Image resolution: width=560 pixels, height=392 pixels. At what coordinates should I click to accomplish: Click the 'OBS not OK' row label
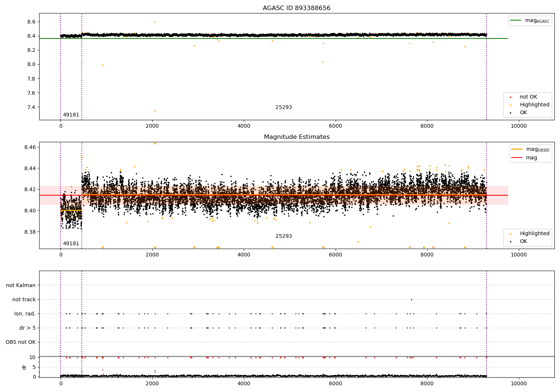(21, 342)
